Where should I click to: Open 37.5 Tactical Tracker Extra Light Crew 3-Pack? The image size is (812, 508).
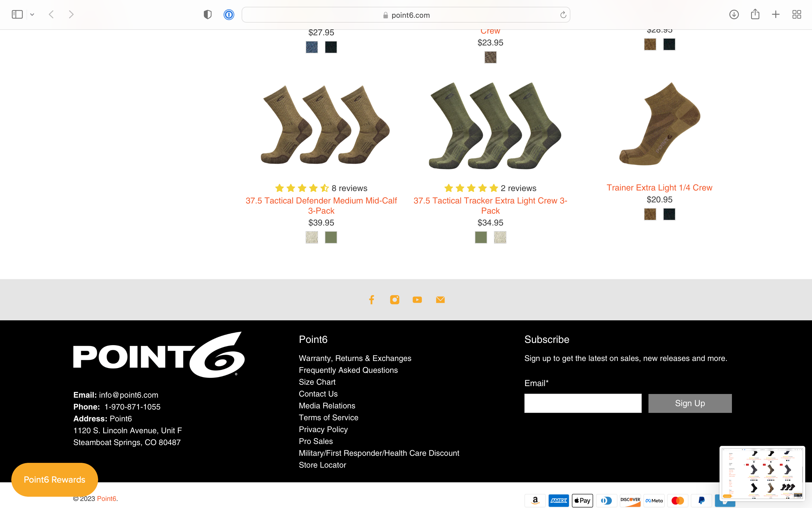pyautogui.click(x=490, y=206)
